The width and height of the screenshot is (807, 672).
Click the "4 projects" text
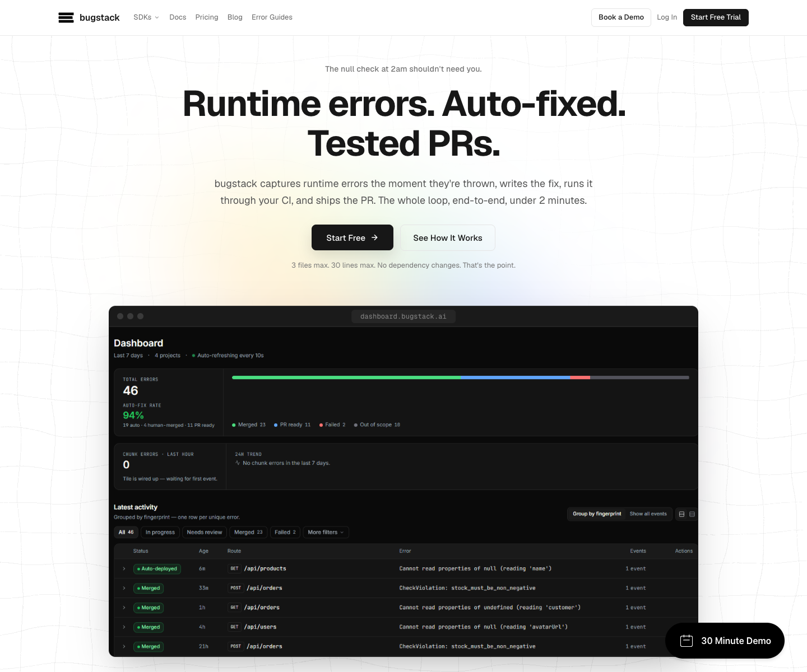tap(168, 356)
